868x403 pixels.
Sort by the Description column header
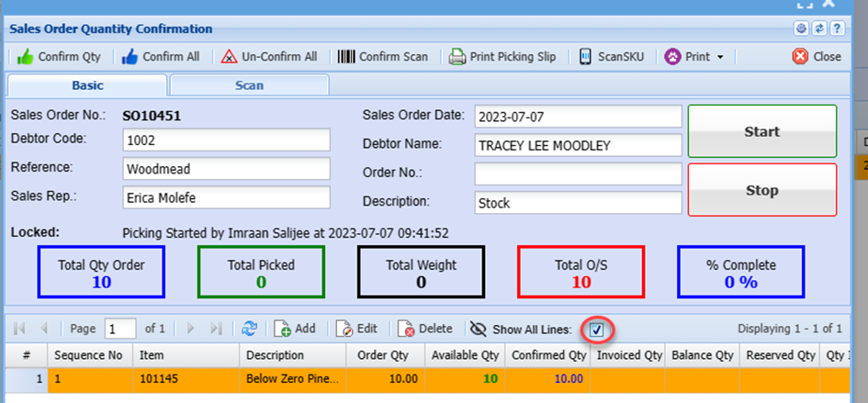tap(293, 355)
